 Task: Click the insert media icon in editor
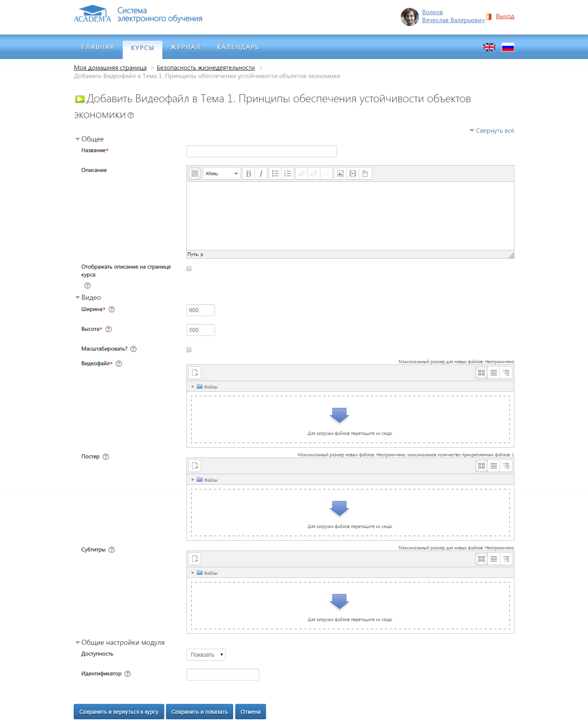pyautogui.click(x=353, y=173)
